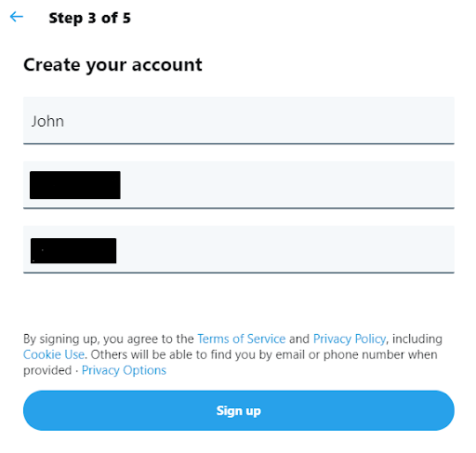The width and height of the screenshot is (476, 453).
Task: Focus the third input field above the disclaimer
Action: point(239,249)
